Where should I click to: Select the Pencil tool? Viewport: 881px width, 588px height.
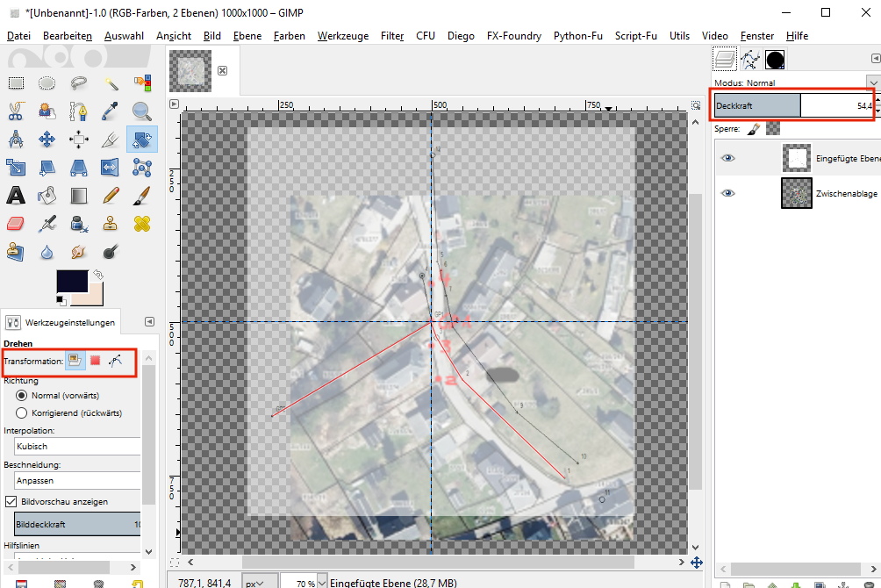click(x=111, y=196)
